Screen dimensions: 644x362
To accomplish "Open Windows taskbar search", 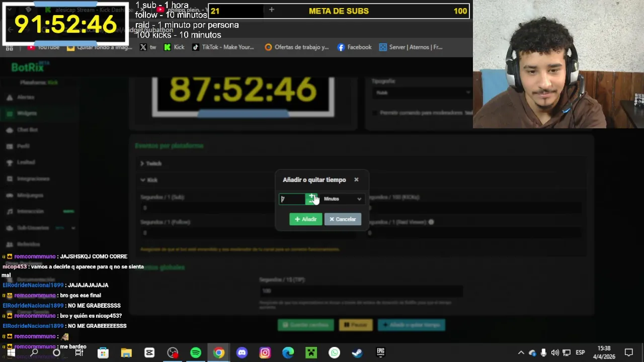I will (x=34, y=353).
